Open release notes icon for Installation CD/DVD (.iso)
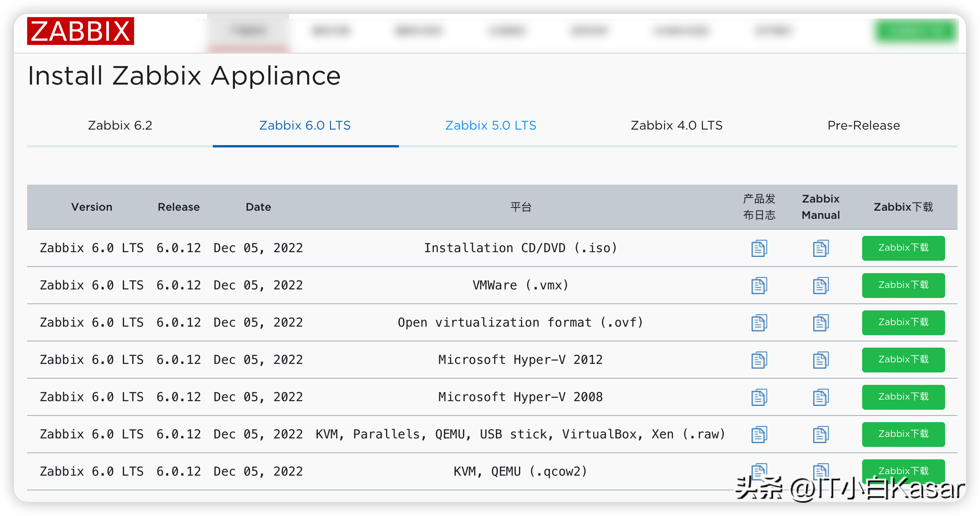Viewport: 980px width, 516px height. coord(759,248)
